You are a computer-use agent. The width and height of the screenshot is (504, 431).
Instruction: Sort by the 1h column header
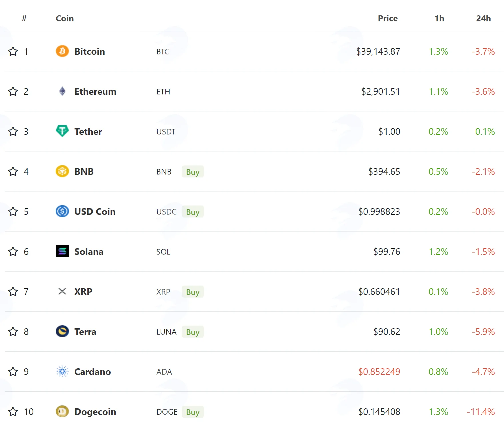click(x=439, y=18)
